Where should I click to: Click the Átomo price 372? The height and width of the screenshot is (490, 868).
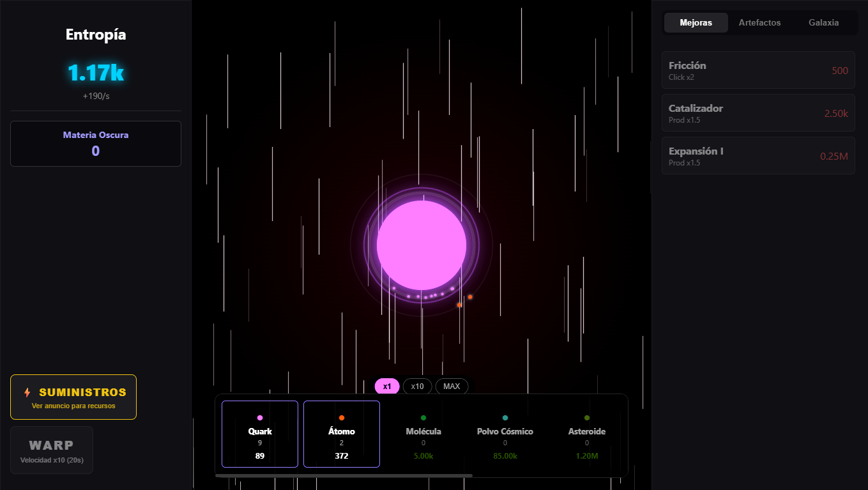[342, 456]
